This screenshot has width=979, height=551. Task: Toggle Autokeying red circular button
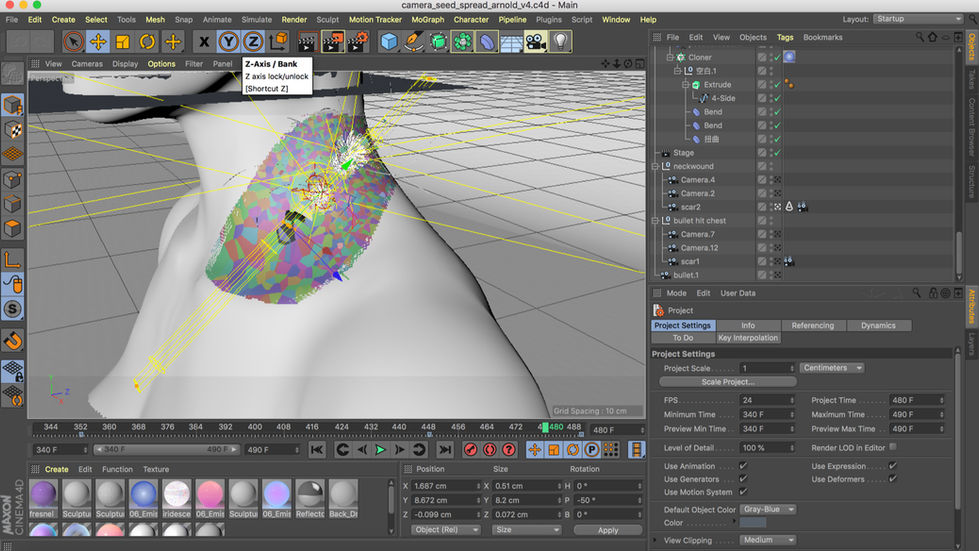[490, 449]
